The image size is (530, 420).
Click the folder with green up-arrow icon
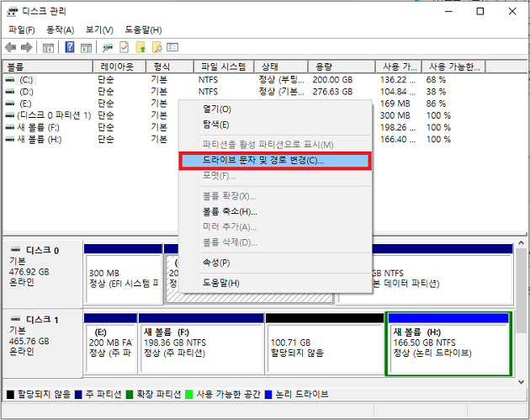coord(140,48)
